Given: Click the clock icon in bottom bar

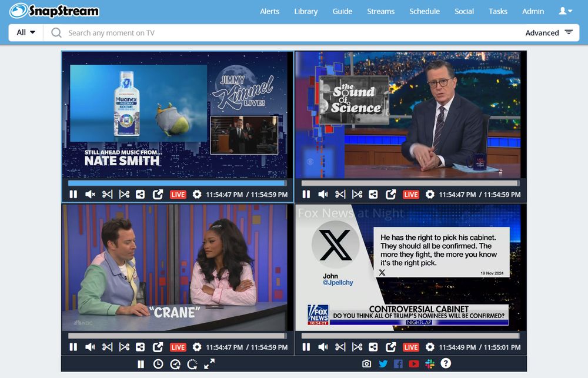Looking at the screenshot, I should (158, 364).
